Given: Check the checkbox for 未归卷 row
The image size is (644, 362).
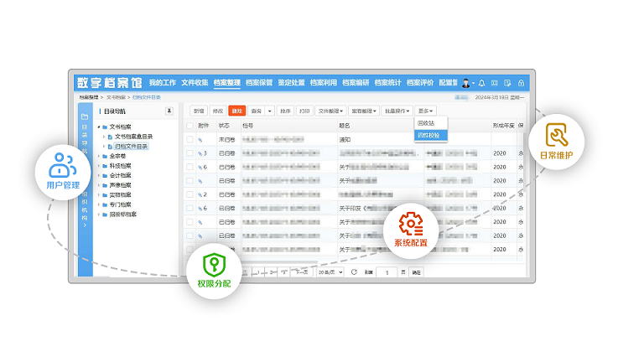Looking at the screenshot, I should click(x=190, y=139).
